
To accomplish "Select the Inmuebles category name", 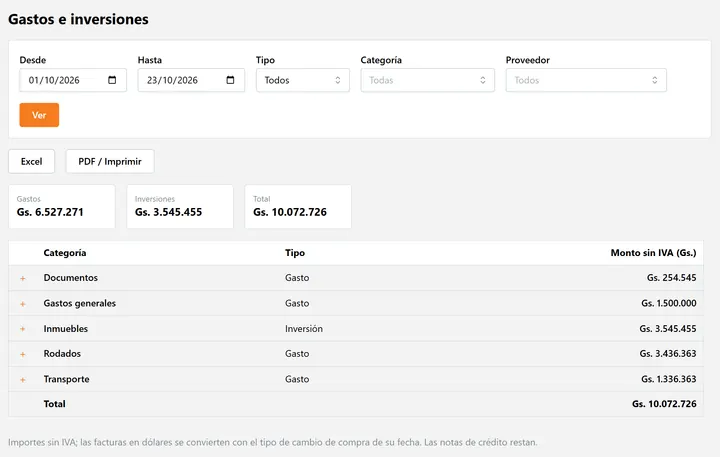I will (x=66, y=328).
